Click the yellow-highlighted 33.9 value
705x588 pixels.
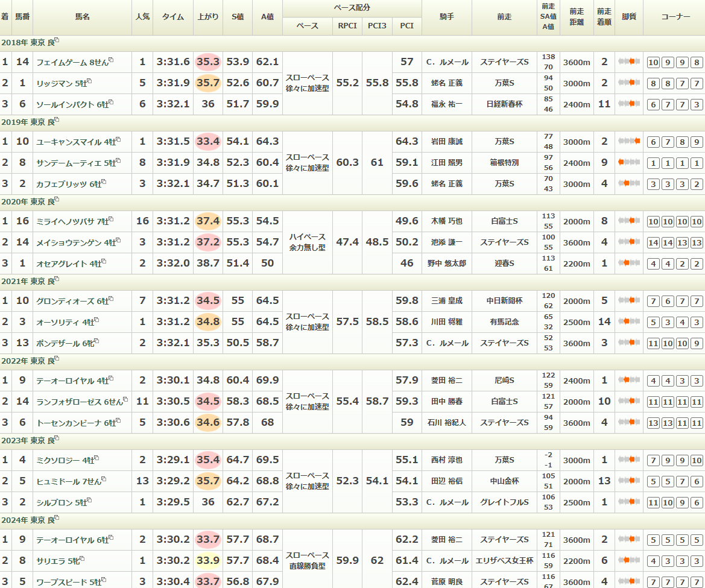[208, 561]
